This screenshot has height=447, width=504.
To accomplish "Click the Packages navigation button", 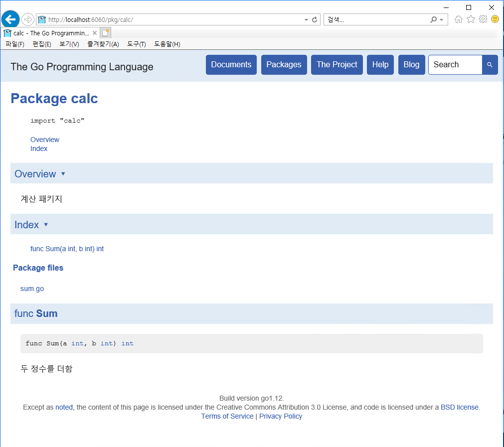I will point(284,65).
